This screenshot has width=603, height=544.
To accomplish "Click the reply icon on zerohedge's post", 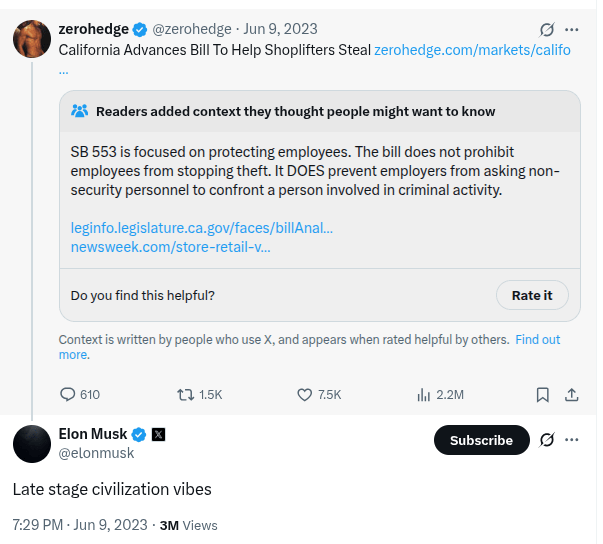I will point(68,395).
